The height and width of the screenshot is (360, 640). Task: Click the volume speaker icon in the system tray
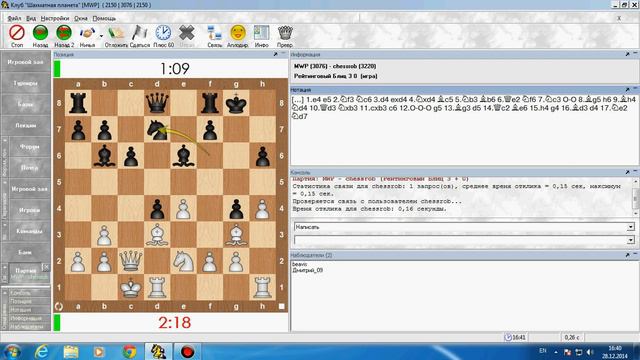click(590, 351)
